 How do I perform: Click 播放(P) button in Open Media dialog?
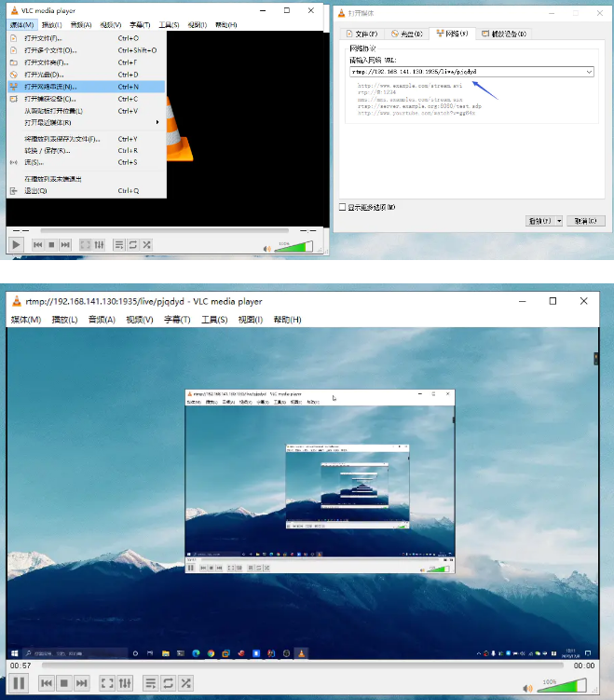[x=539, y=221]
